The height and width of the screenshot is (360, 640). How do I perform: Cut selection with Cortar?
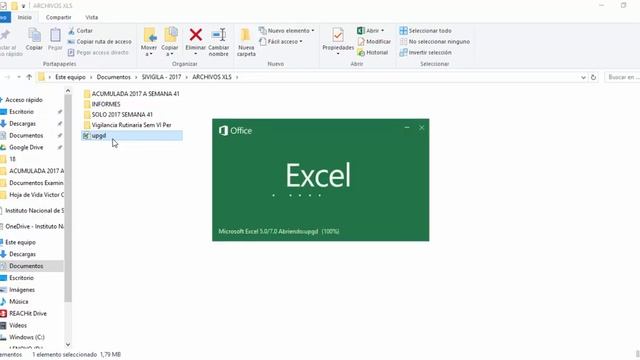80,31
